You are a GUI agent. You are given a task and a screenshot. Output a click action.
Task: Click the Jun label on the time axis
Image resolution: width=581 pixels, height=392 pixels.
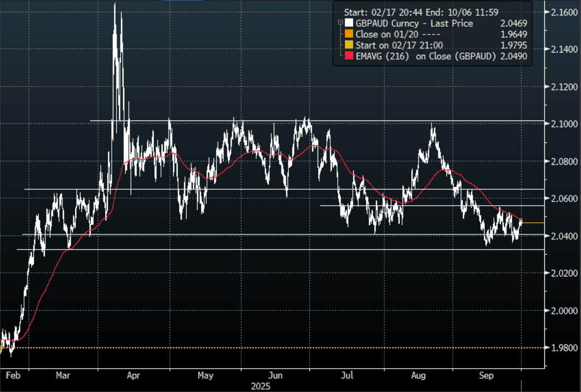click(x=276, y=376)
